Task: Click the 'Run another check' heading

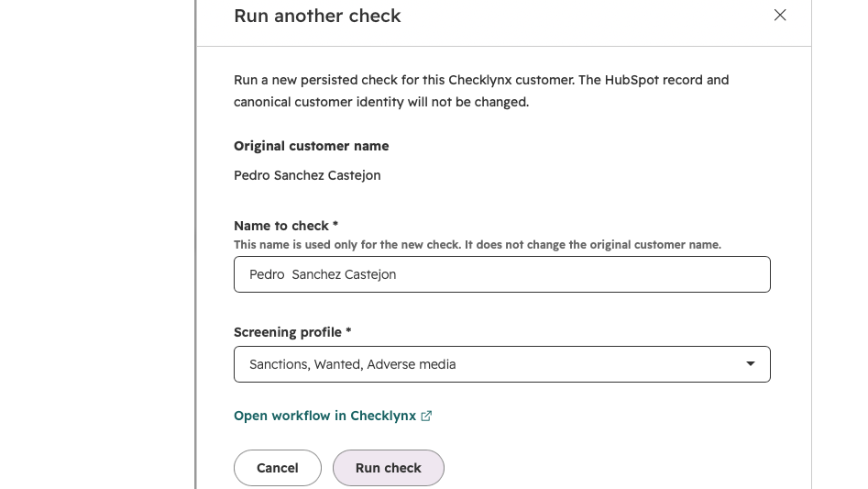Action: 317,16
